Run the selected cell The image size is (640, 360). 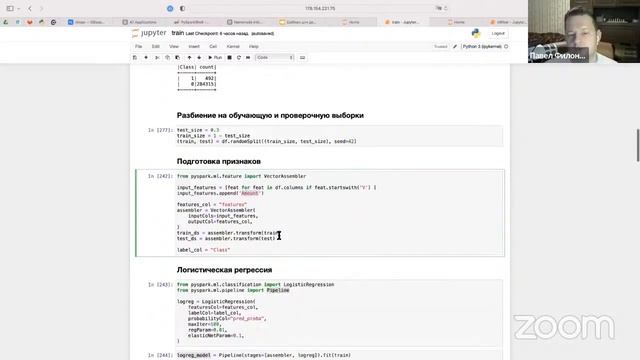(x=215, y=58)
